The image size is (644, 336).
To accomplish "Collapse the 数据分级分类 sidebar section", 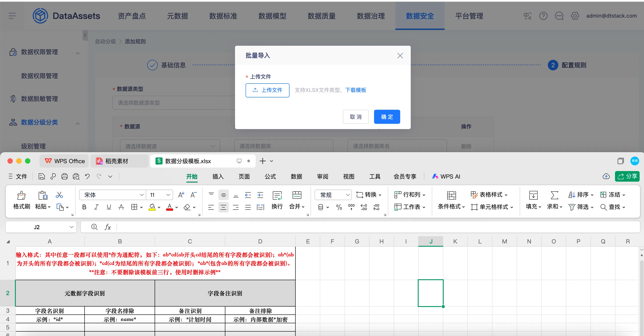I will 78,123.
